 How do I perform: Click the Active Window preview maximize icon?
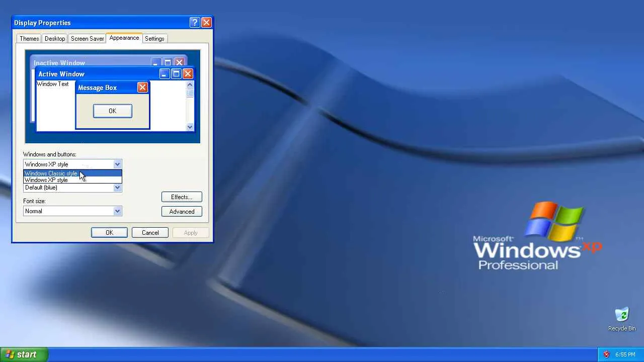[x=176, y=74]
